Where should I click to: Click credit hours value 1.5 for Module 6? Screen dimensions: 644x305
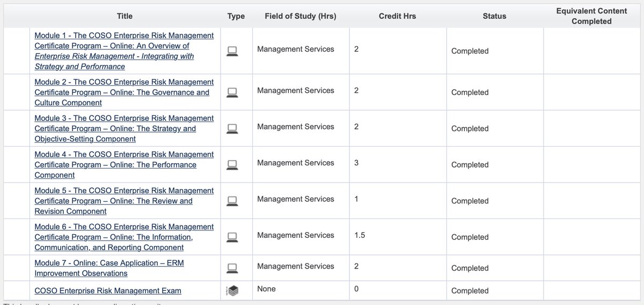(360, 235)
